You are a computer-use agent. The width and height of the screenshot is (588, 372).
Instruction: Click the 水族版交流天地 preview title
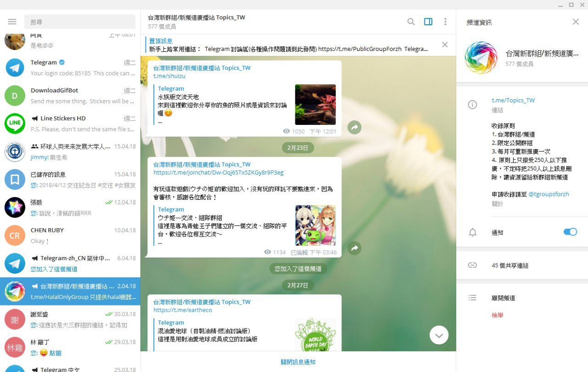point(178,97)
